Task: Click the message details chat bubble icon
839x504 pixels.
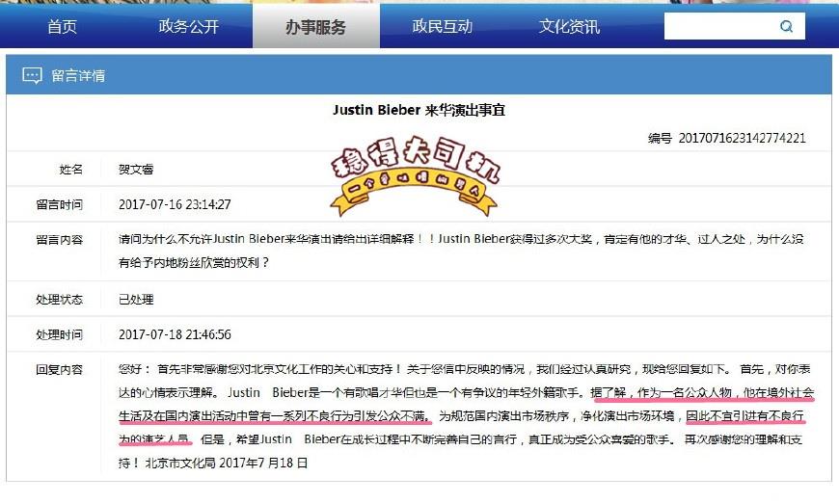Action: 32,75
